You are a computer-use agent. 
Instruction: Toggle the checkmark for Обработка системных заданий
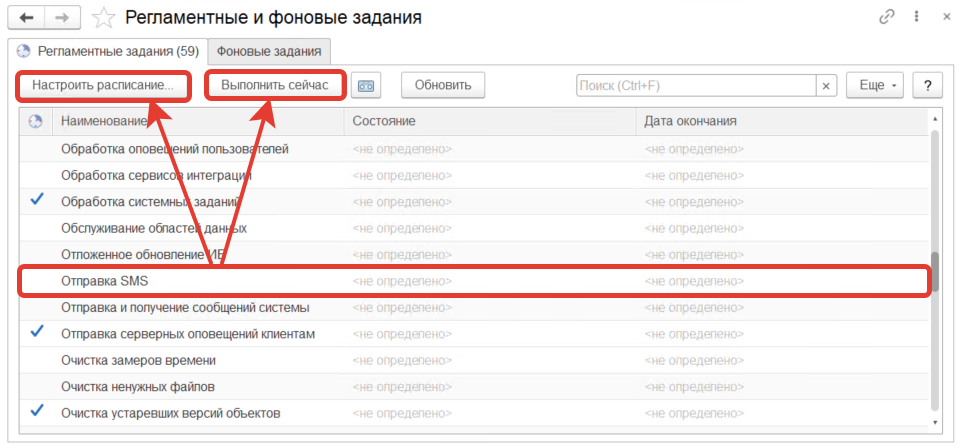click(x=37, y=200)
